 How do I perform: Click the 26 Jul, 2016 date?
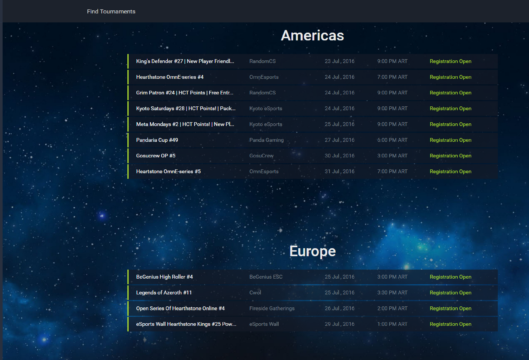click(339, 308)
